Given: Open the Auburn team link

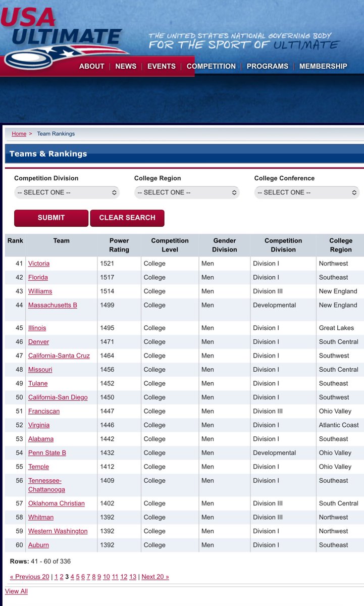Looking at the screenshot, I should point(38,545).
